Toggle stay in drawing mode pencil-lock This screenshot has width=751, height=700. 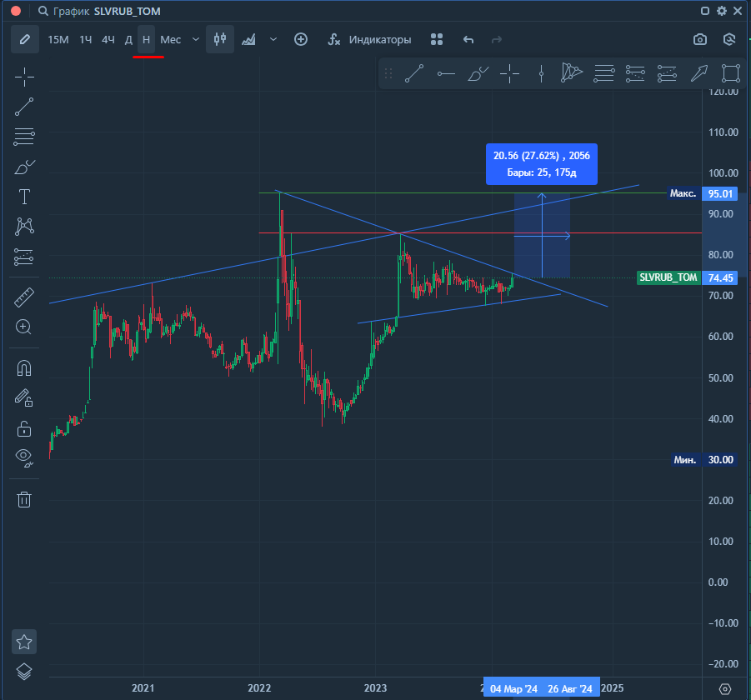click(x=24, y=397)
